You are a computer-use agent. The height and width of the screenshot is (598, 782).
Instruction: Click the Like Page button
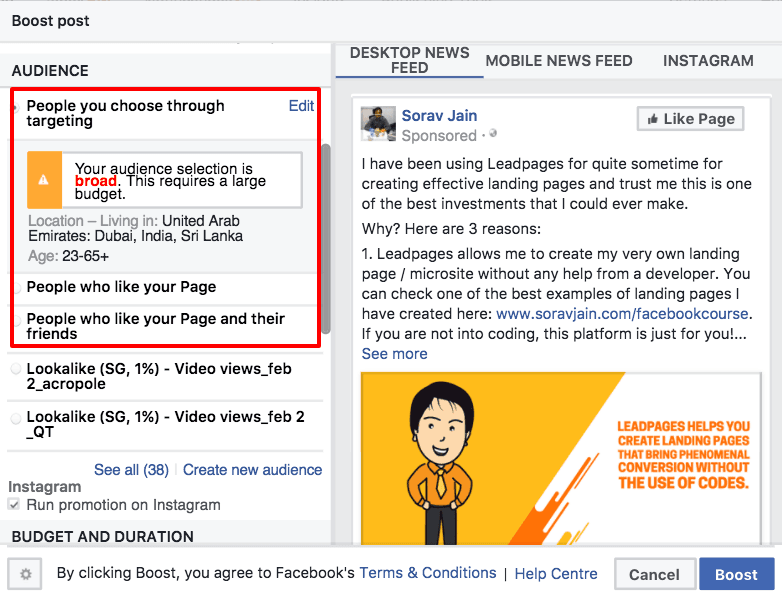pos(690,119)
